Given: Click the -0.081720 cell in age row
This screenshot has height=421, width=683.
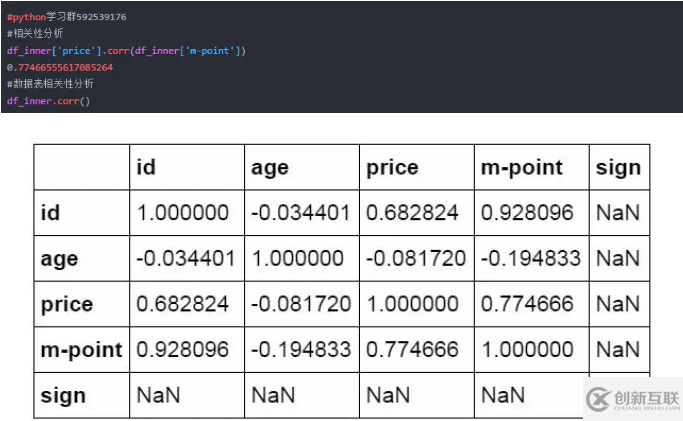Looking at the screenshot, I should tap(416, 259).
